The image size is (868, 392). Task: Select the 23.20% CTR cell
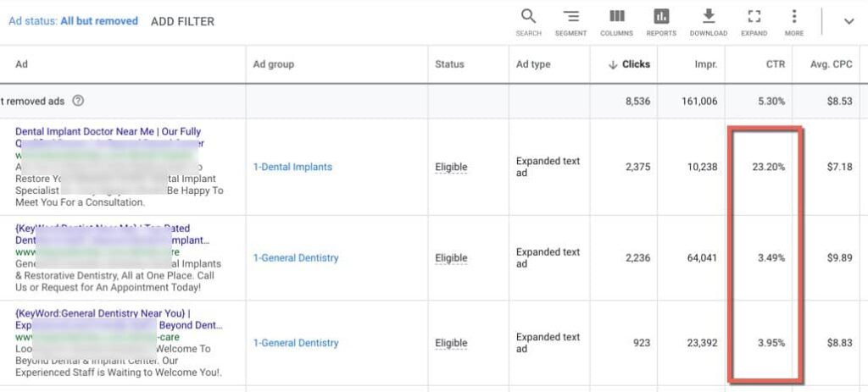768,167
